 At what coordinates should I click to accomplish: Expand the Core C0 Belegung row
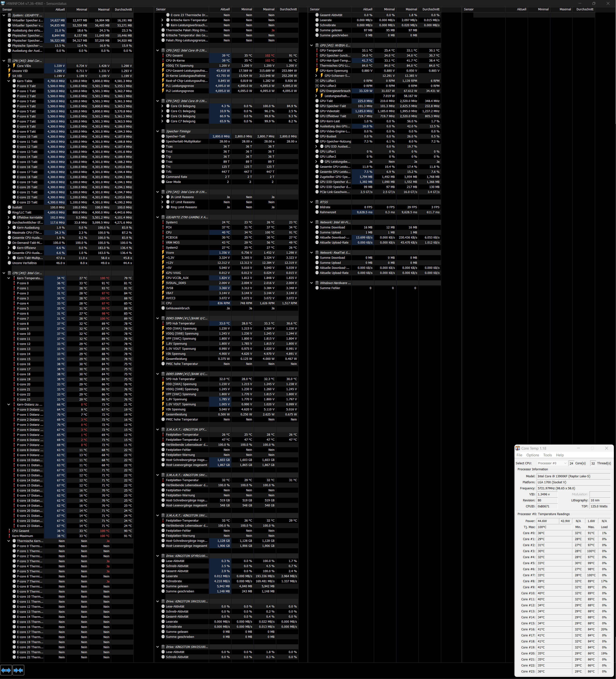pyautogui.click(x=162, y=106)
